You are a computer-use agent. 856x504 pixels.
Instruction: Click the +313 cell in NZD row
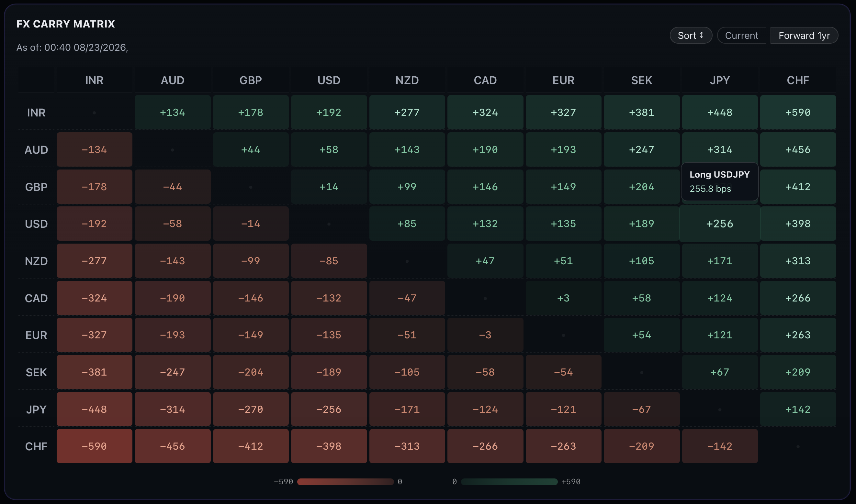(798, 261)
